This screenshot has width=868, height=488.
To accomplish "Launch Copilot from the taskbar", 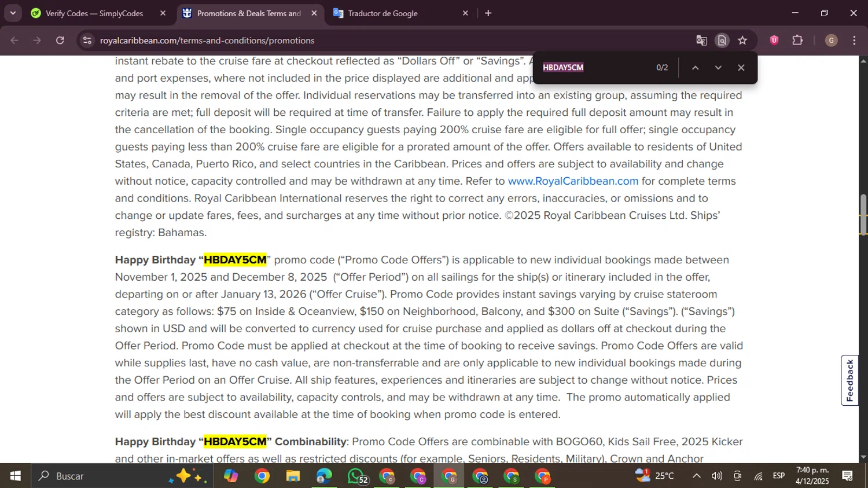I will point(231,476).
